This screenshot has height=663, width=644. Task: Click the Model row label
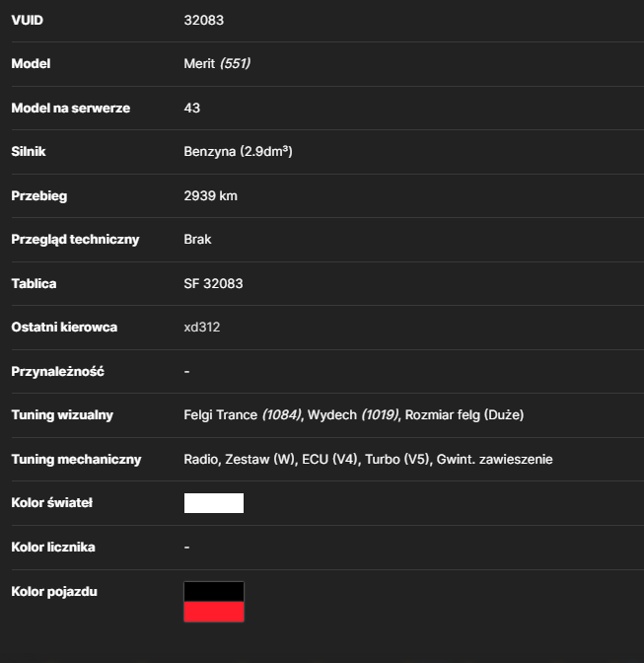coord(31,63)
